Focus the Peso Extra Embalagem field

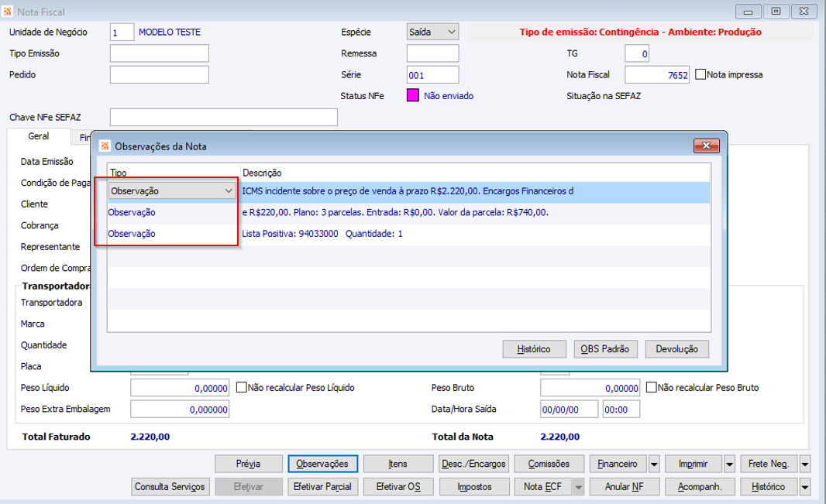coord(180,410)
